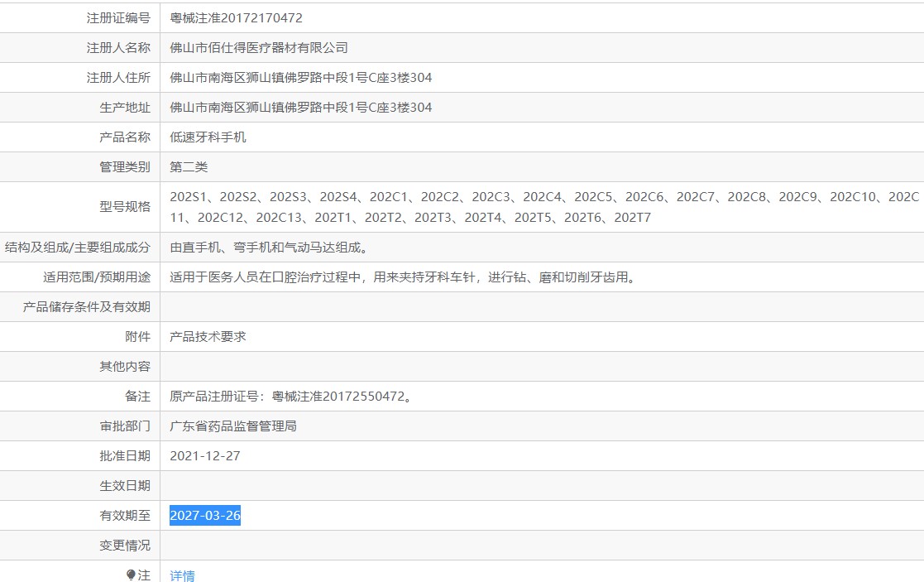Image resolution: width=924 pixels, height=582 pixels.
Task: Open the 详情 link in the 注 row
Action: pyautogui.click(x=182, y=575)
